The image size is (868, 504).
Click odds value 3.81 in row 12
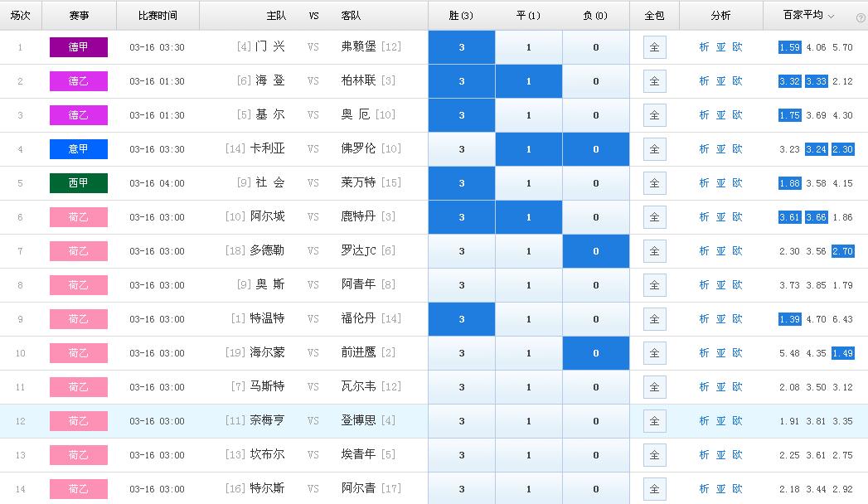click(816, 421)
